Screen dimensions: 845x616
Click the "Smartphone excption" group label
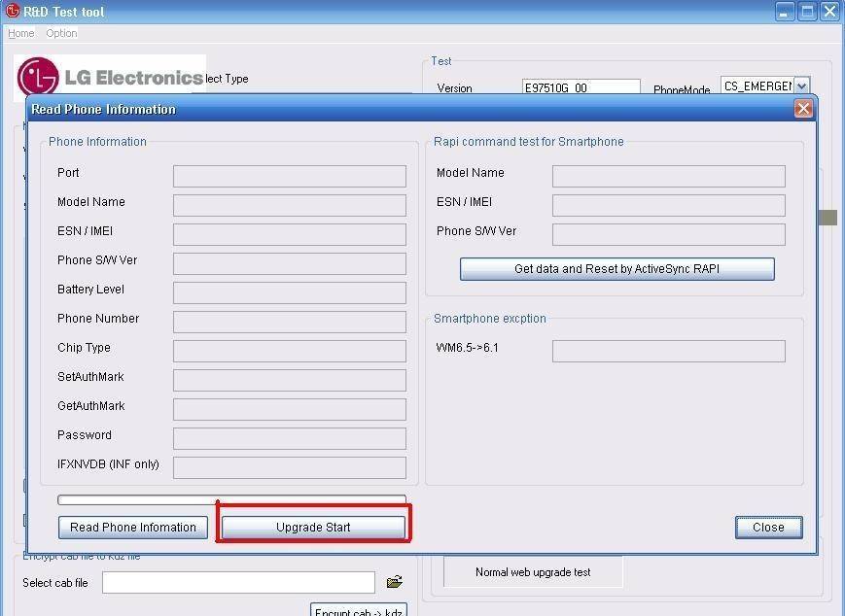(x=490, y=319)
